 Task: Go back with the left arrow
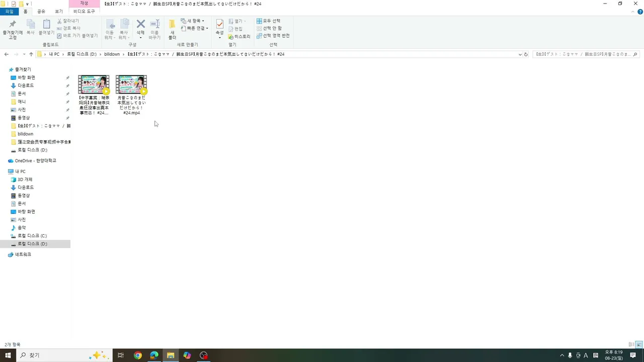tap(6, 54)
